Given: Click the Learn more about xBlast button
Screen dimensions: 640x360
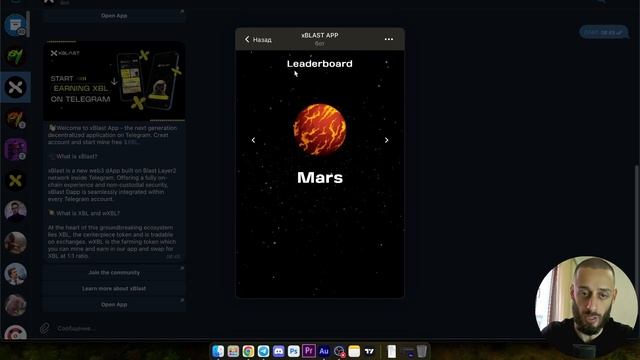Looking at the screenshot, I should coord(114,289).
